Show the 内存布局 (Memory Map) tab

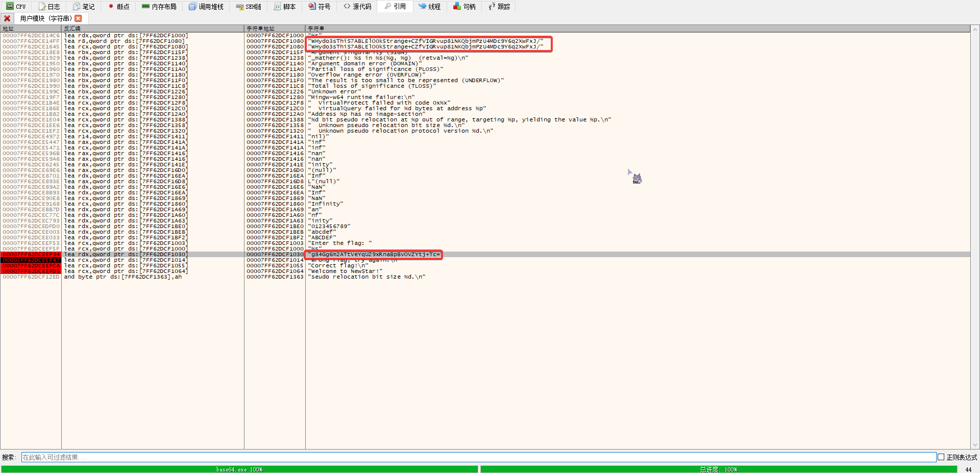tap(159, 7)
